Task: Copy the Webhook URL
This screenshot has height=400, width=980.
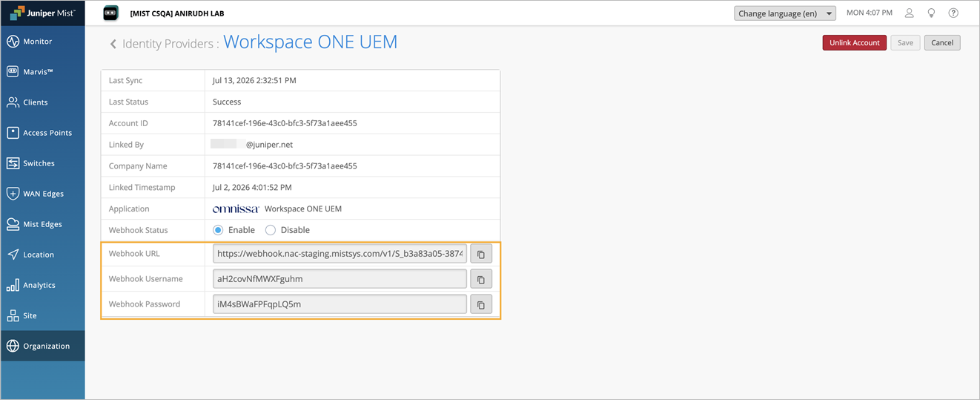Action: click(481, 255)
